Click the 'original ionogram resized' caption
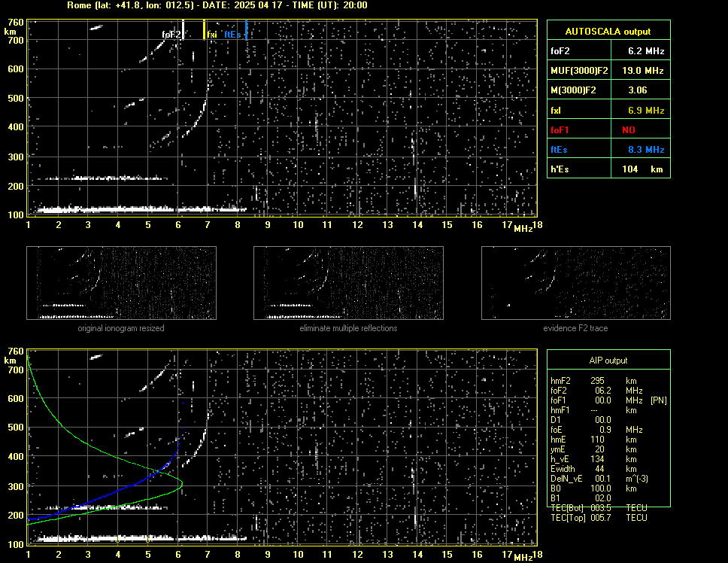728x563 pixels. (x=121, y=328)
